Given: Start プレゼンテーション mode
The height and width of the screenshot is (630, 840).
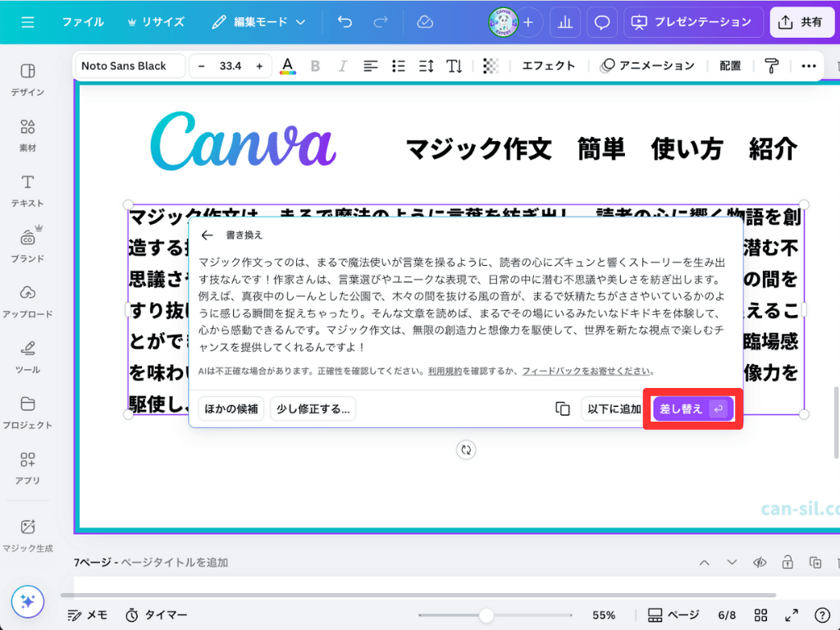Looking at the screenshot, I should 693,22.
